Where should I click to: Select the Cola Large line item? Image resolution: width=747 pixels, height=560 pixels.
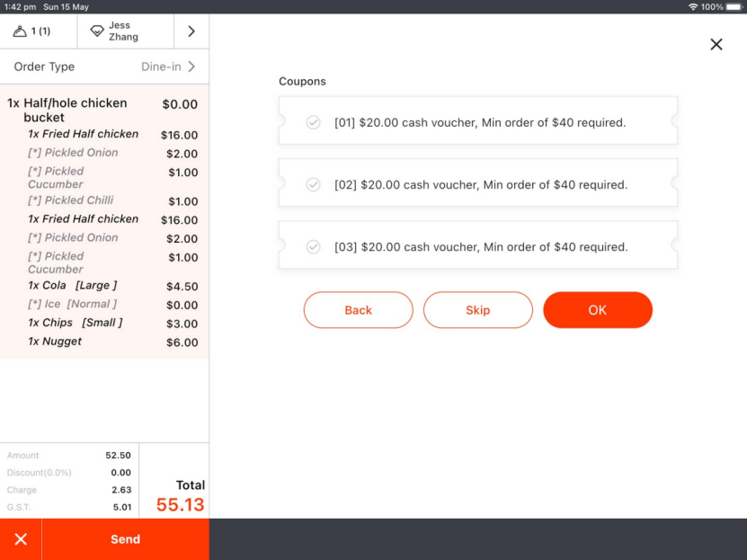[74, 286]
